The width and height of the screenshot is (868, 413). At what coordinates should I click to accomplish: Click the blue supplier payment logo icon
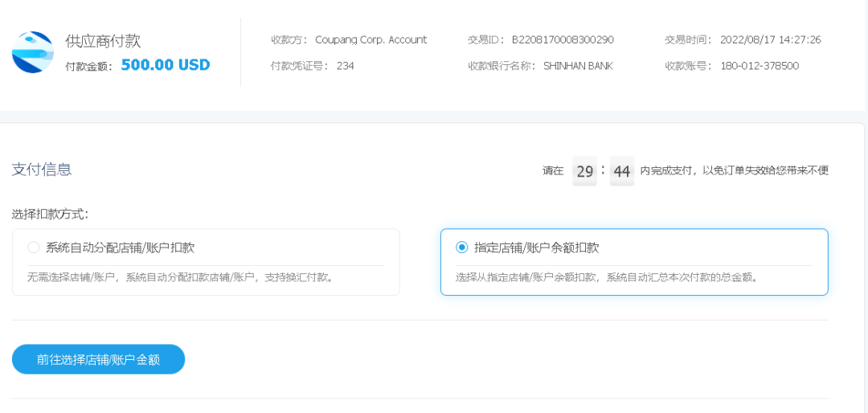33,52
